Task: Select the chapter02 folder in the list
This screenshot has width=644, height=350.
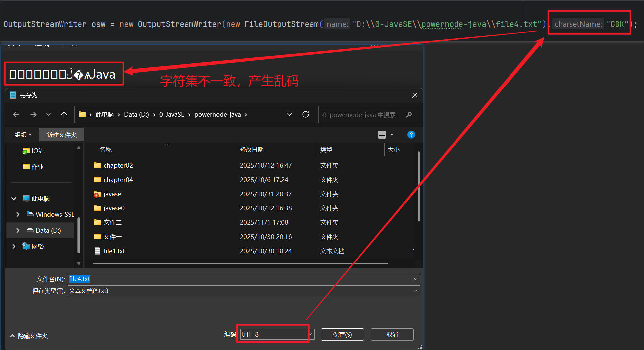Action: click(118, 165)
